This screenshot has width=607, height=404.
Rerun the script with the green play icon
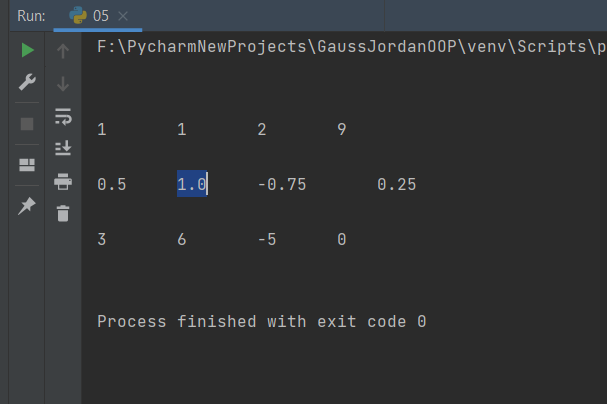point(27,50)
